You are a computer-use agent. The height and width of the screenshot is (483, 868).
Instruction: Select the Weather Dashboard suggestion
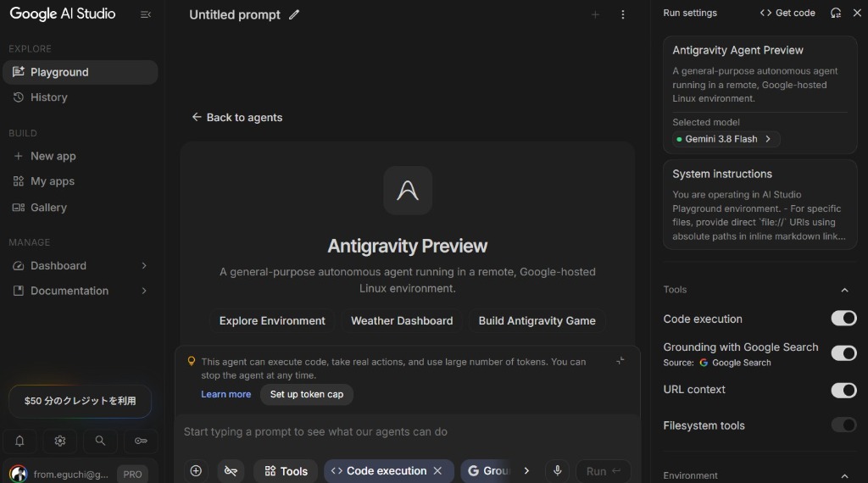click(402, 321)
